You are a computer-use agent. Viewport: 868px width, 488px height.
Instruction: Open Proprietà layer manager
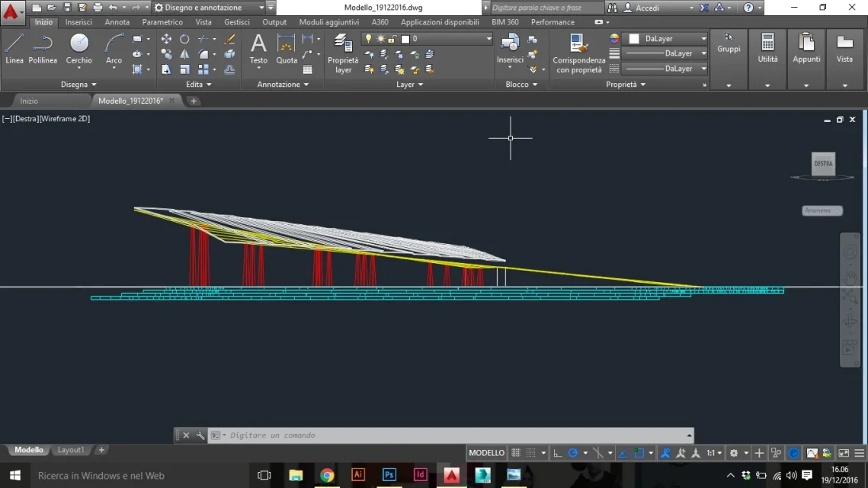click(x=343, y=53)
